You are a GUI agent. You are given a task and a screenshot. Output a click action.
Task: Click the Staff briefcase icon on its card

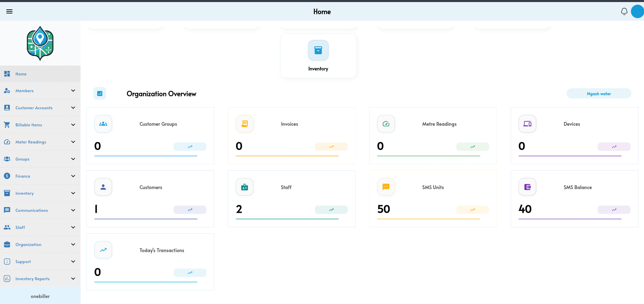click(244, 187)
